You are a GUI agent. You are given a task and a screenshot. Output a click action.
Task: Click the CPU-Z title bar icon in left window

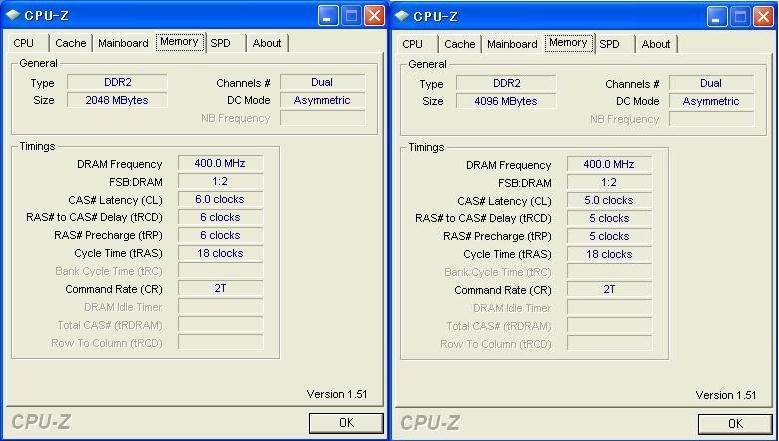(x=12, y=15)
